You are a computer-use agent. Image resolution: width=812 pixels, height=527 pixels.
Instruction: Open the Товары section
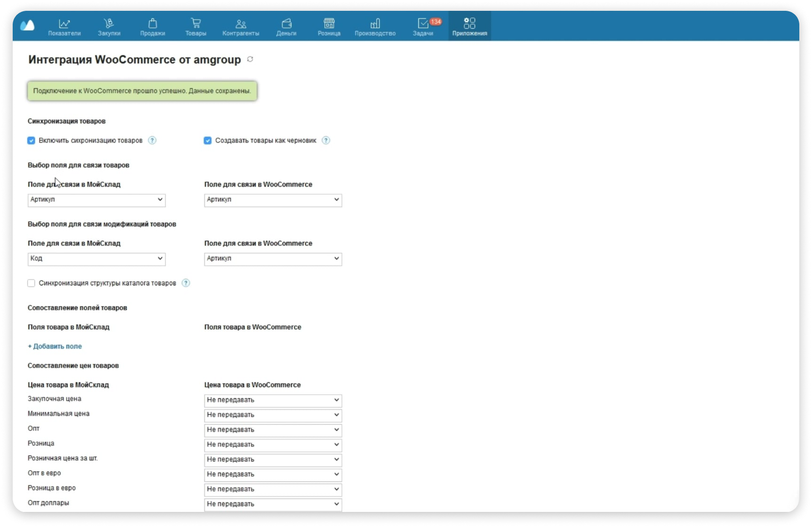(196, 27)
